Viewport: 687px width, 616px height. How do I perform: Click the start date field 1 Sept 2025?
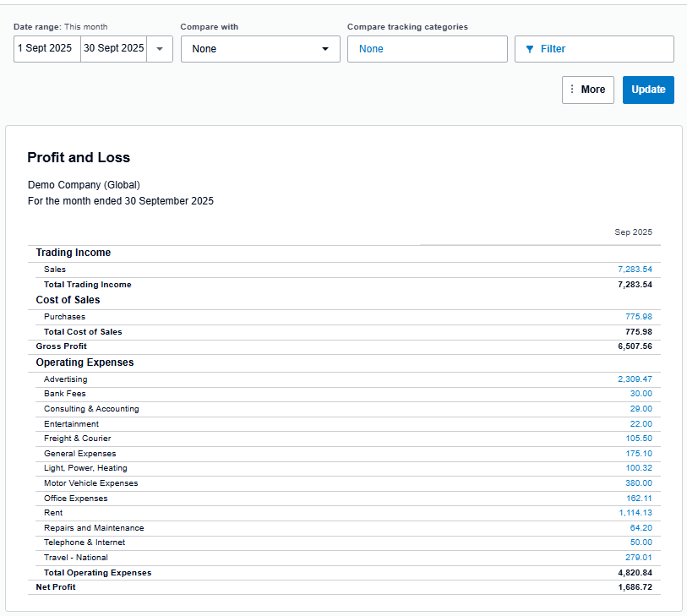point(46,49)
